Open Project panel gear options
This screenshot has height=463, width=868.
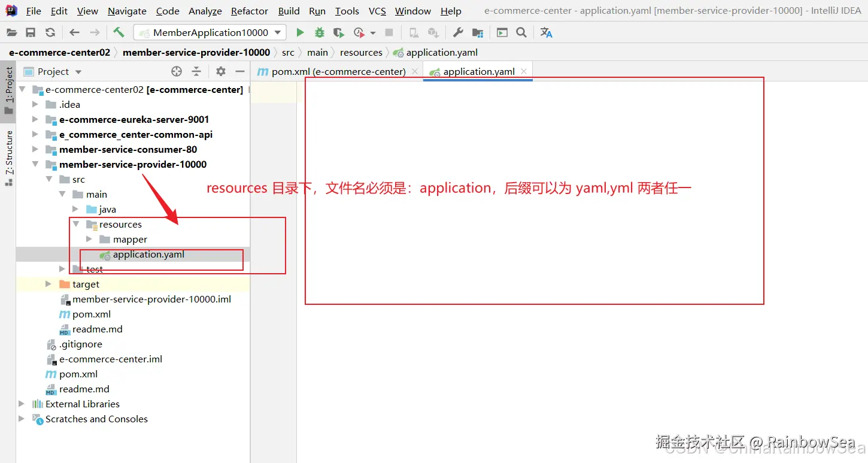221,71
